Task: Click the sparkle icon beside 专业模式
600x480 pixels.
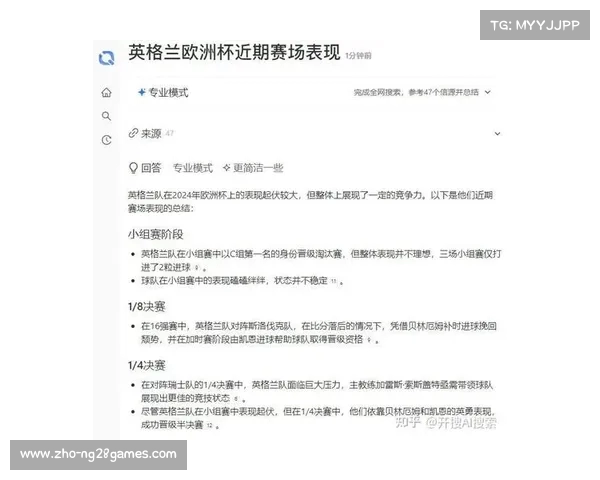Action: 142,92
